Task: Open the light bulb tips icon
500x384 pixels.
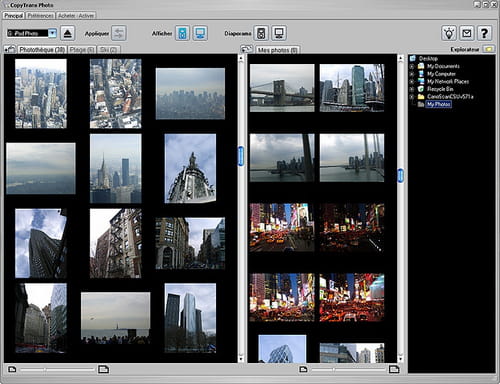Action: pyautogui.click(x=449, y=33)
